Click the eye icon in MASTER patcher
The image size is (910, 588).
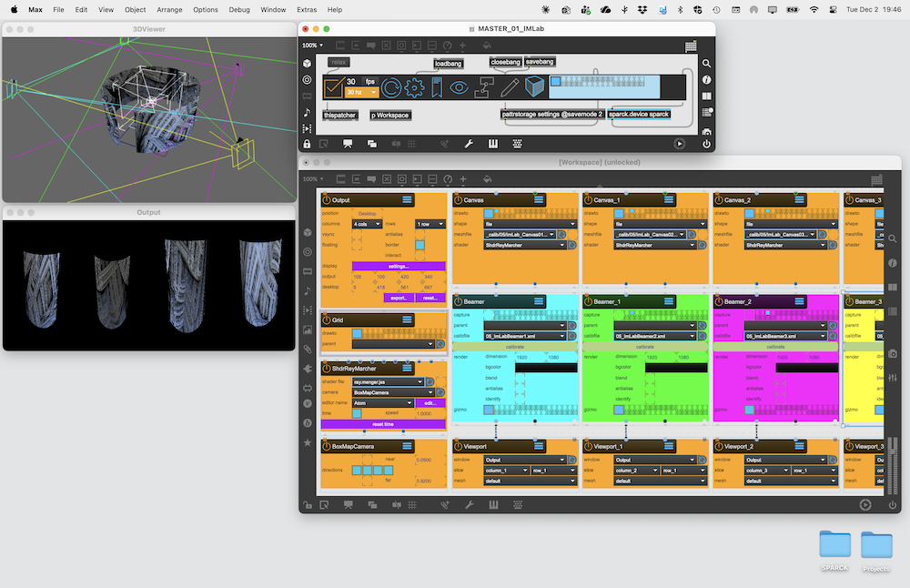(459, 87)
